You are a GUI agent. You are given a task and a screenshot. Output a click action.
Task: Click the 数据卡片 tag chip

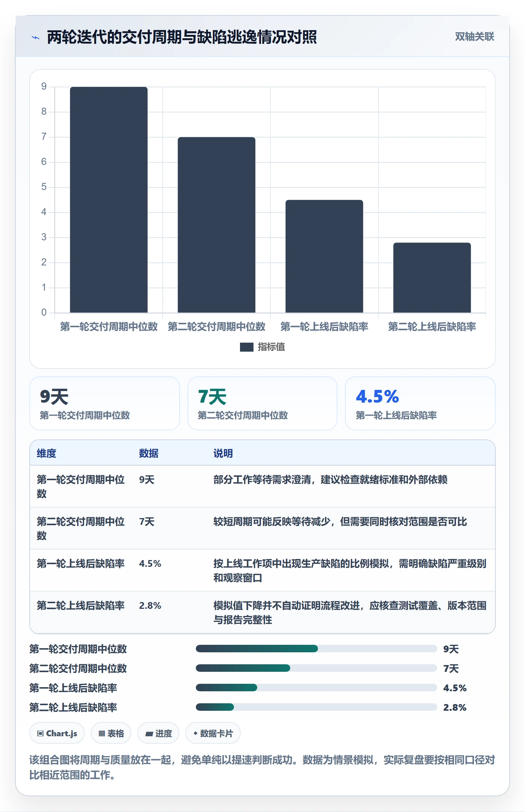click(213, 733)
